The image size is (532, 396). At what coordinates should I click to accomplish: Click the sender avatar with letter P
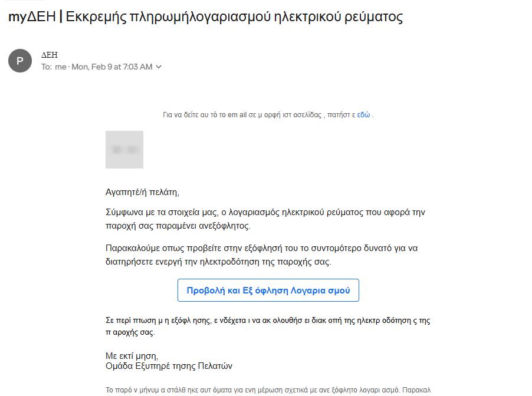(20, 61)
